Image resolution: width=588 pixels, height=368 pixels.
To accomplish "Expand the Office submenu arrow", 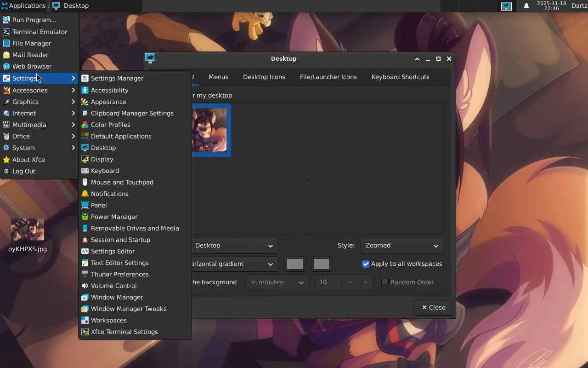I will (x=73, y=136).
